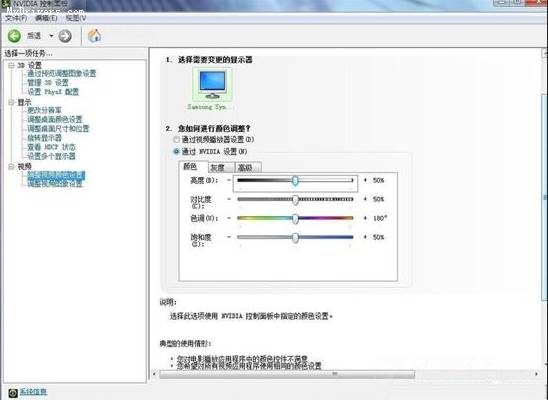548x400 pixels.
Task: Choose 通过视频播放器设置 radio option
Action: click(x=176, y=139)
